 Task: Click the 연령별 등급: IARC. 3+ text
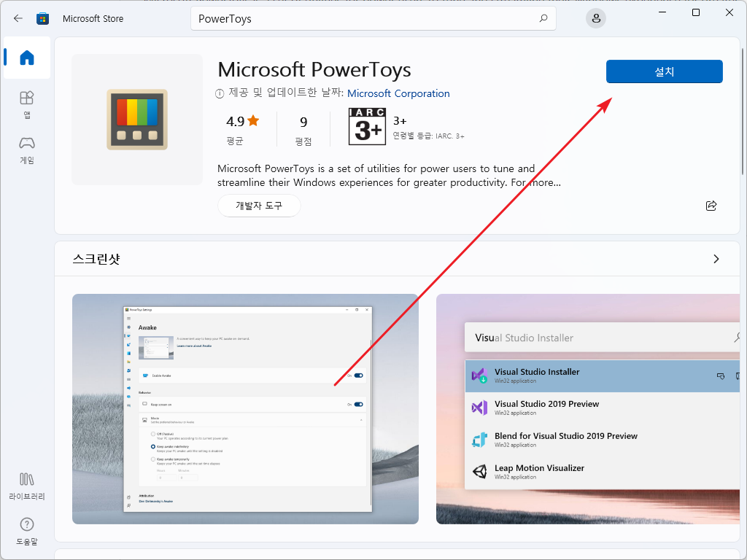click(428, 136)
